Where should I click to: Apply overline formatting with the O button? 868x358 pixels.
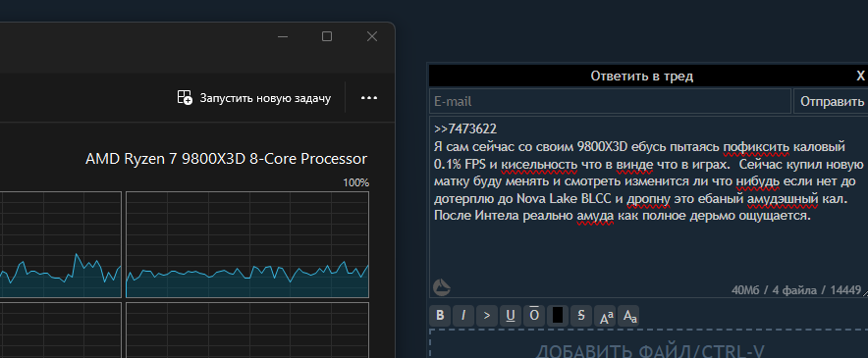tap(533, 316)
